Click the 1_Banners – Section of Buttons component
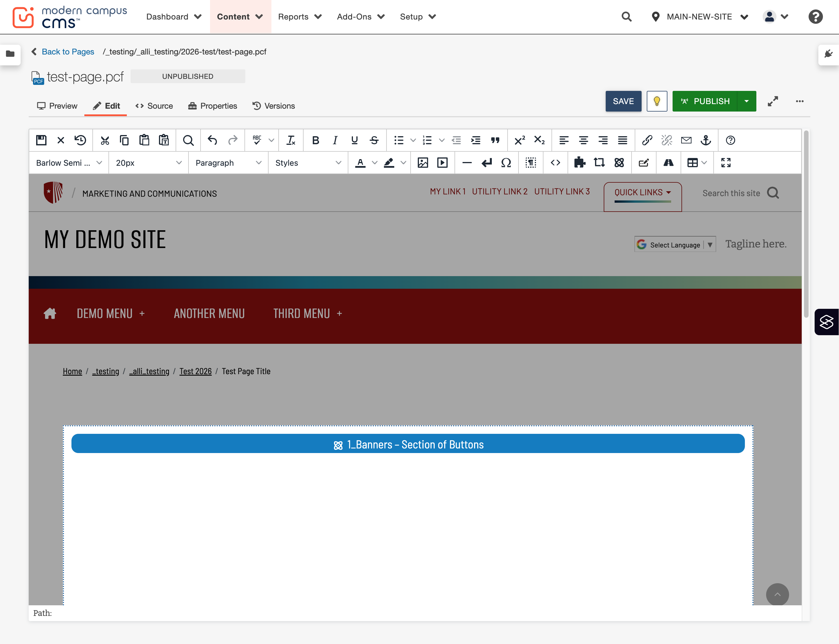The image size is (839, 644). click(408, 444)
